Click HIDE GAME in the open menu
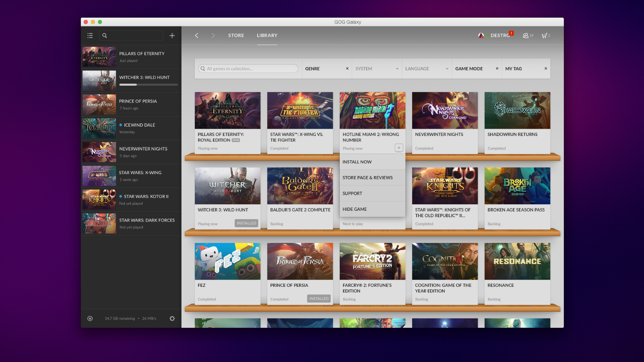 click(355, 209)
